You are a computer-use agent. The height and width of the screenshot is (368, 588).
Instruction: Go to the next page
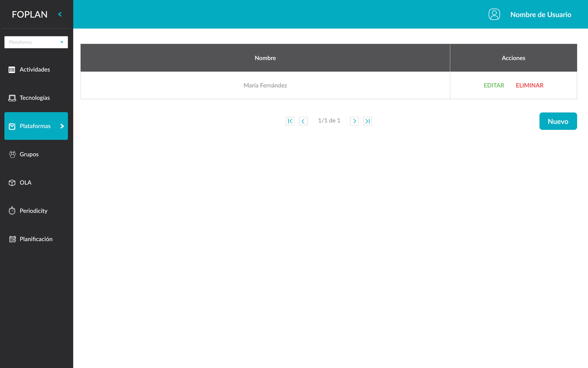354,121
